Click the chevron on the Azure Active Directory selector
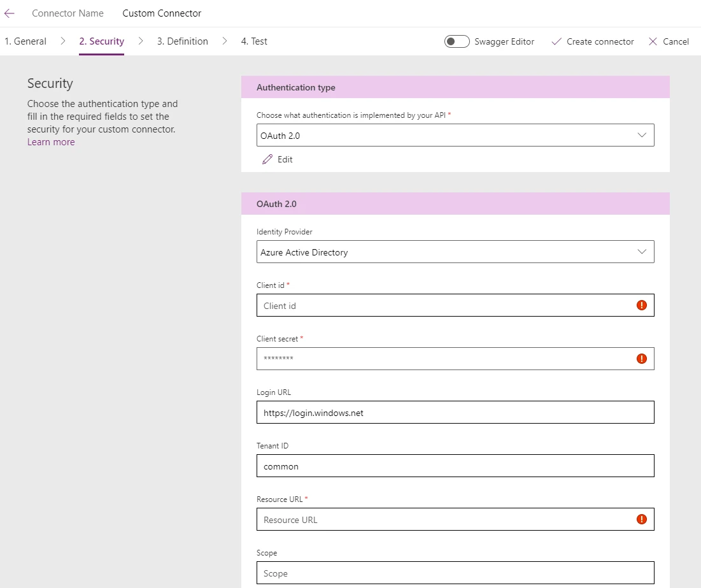The image size is (701, 588). pyautogui.click(x=643, y=252)
